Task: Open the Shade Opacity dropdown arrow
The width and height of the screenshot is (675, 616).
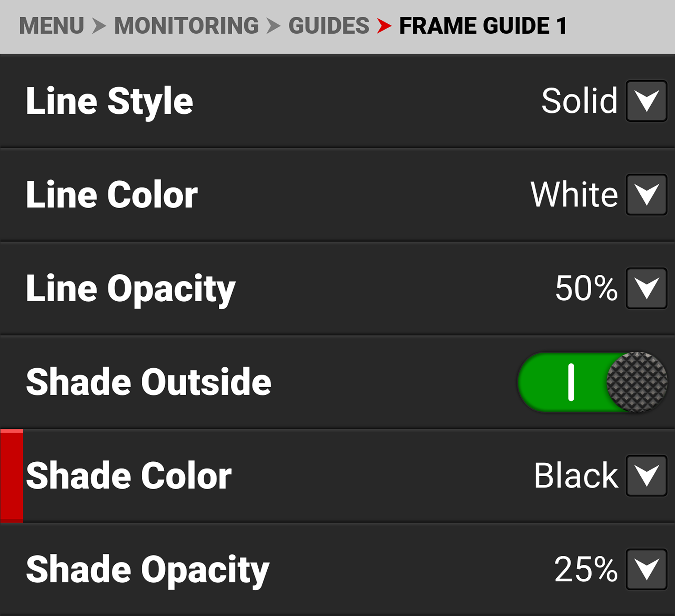Action: click(x=646, y=569)
